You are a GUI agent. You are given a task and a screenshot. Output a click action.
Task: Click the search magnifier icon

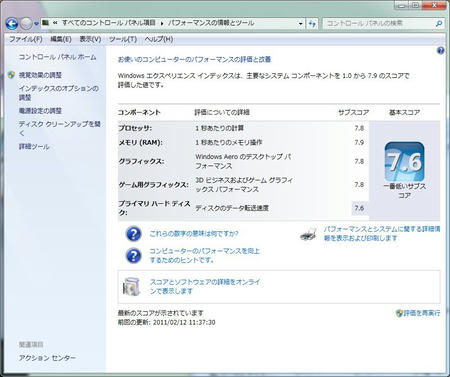(439, 23)
